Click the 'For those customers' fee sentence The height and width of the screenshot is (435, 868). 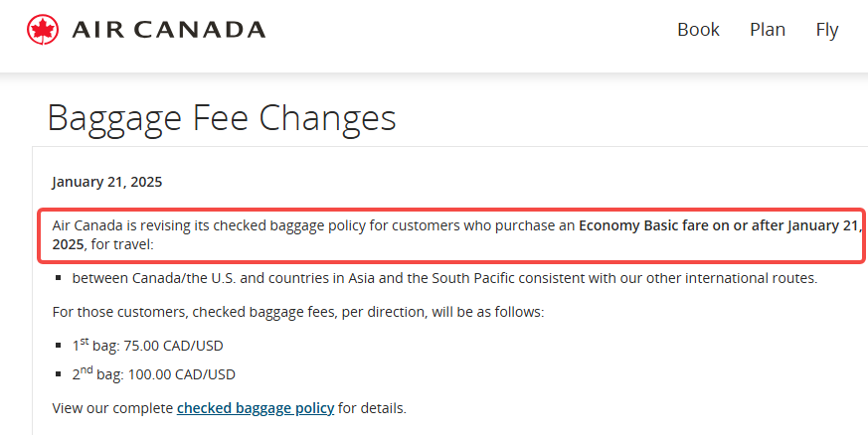pyautogui.click(x=298, y=312)
